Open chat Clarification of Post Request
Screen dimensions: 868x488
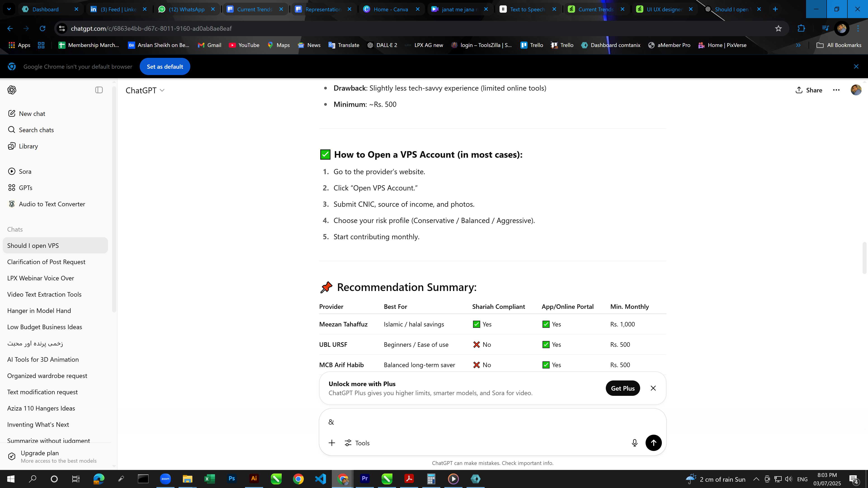[55, 262]
